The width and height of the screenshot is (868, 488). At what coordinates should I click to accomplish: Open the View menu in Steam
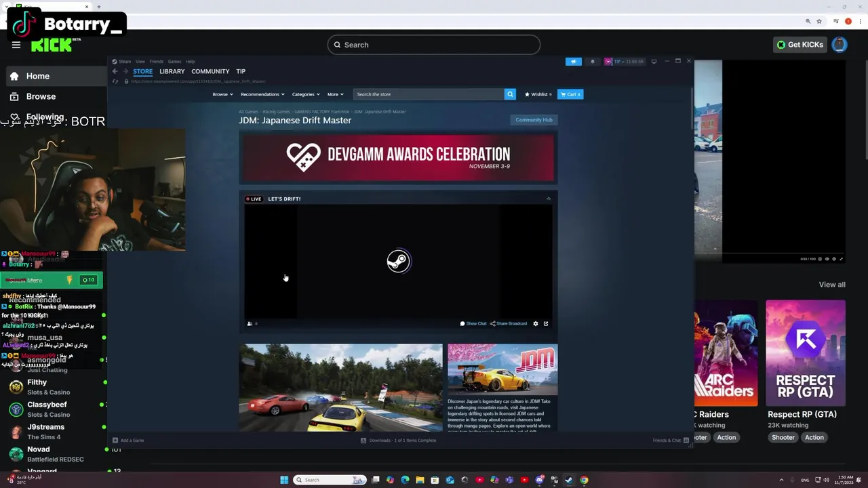point(140,62)
